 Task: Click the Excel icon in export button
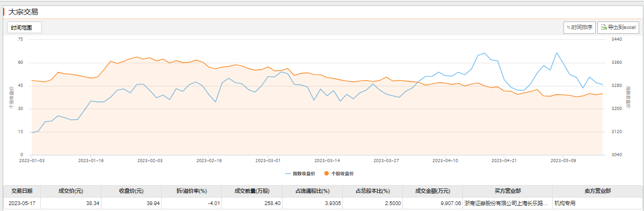pyautogui.click(x=604, y=27)
